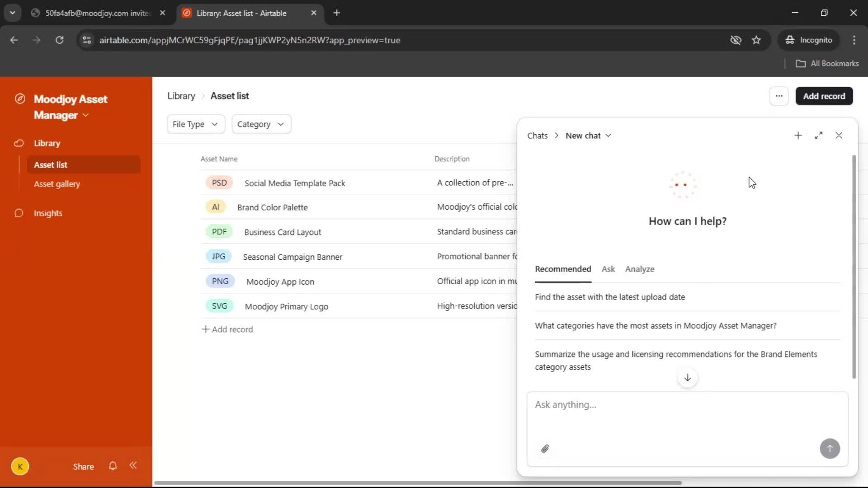Switch to the Ask tab
The height and width of the screenshot is (488, 868).
click(x=608, y=269)
